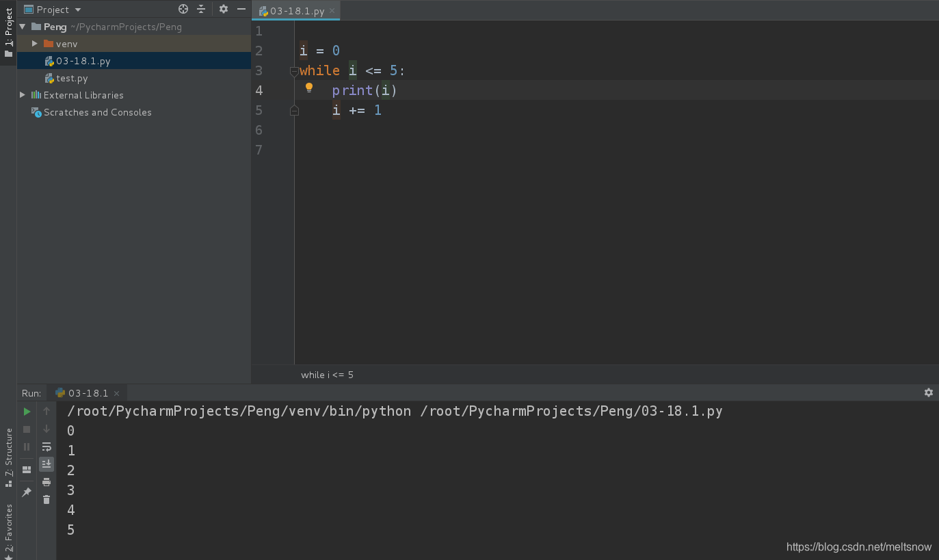Image resolution: width=939 pixels, height=560 pixels.
Task: Click output value 3 in console
Action: (70, 490)
